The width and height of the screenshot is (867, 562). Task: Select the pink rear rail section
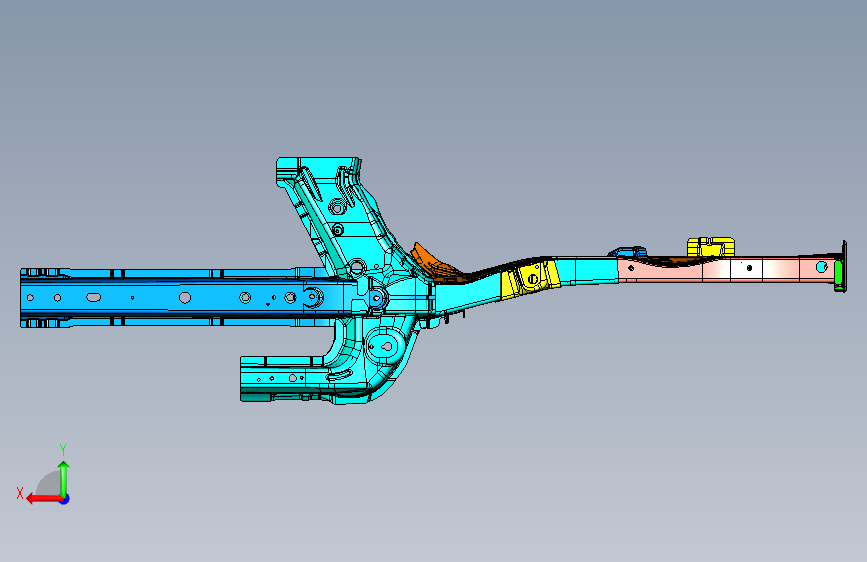point(727,269)
